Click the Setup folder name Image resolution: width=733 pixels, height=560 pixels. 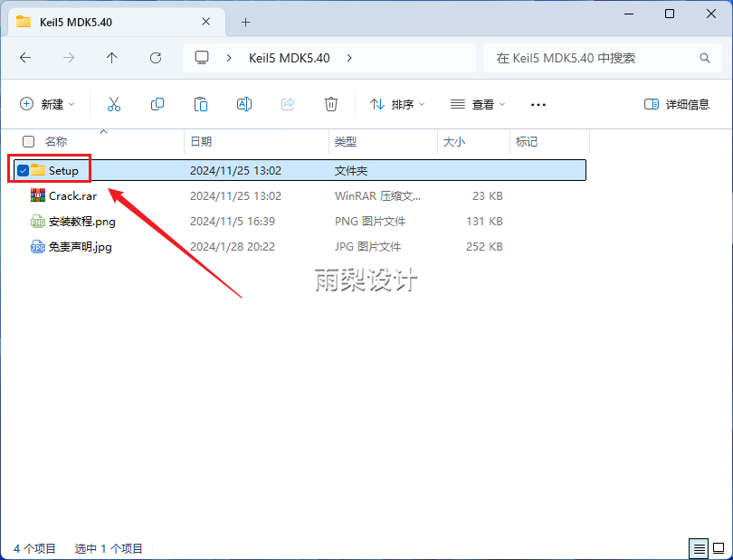point(63,171)
